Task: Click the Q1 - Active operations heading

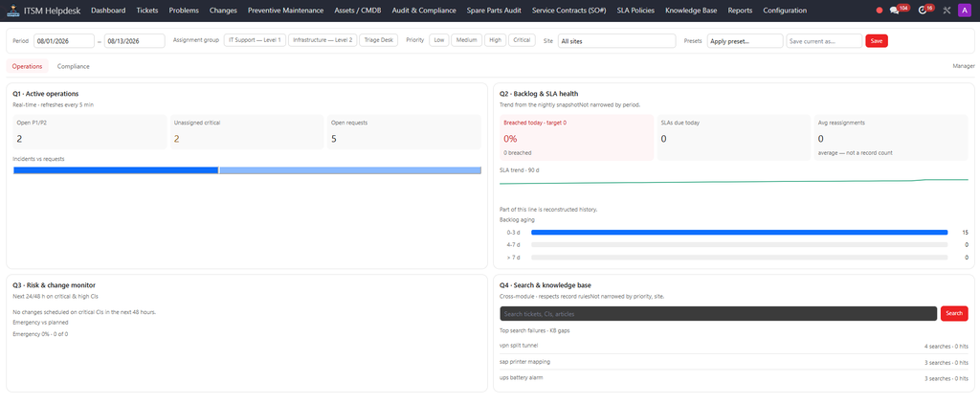Action: coord(46,94)
